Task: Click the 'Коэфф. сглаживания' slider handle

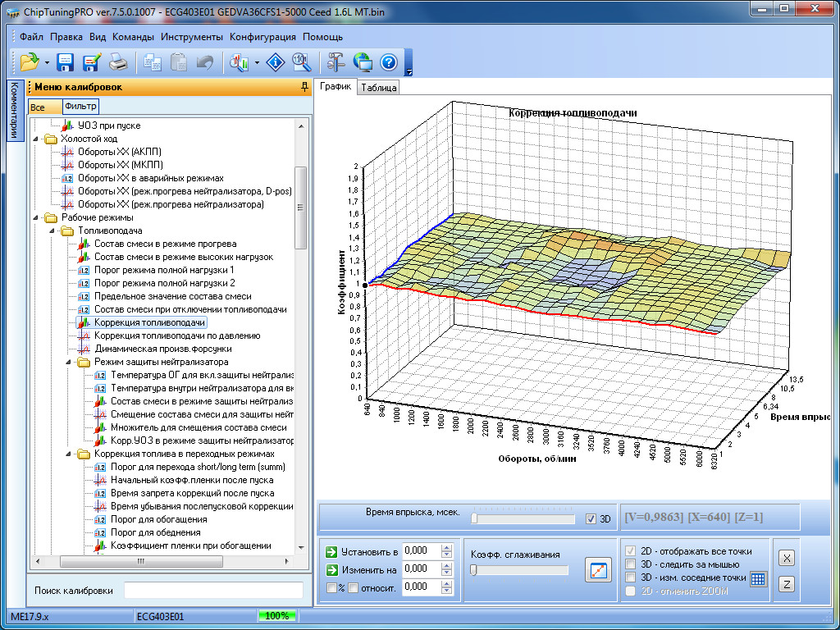Action: click(x=473, y=570)
